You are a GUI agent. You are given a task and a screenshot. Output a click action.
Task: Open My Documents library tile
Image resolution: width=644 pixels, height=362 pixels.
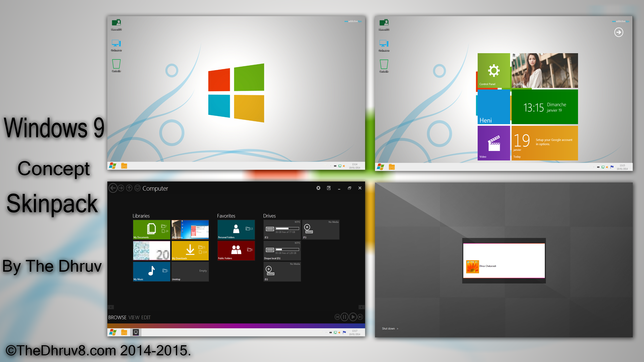pos(151,230)
